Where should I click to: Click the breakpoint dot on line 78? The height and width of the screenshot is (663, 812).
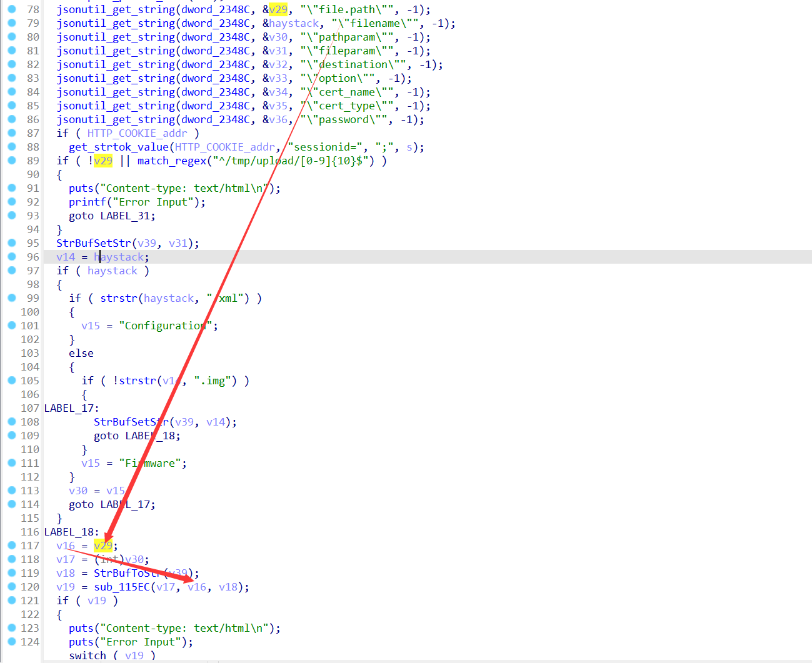click(11, 9)
